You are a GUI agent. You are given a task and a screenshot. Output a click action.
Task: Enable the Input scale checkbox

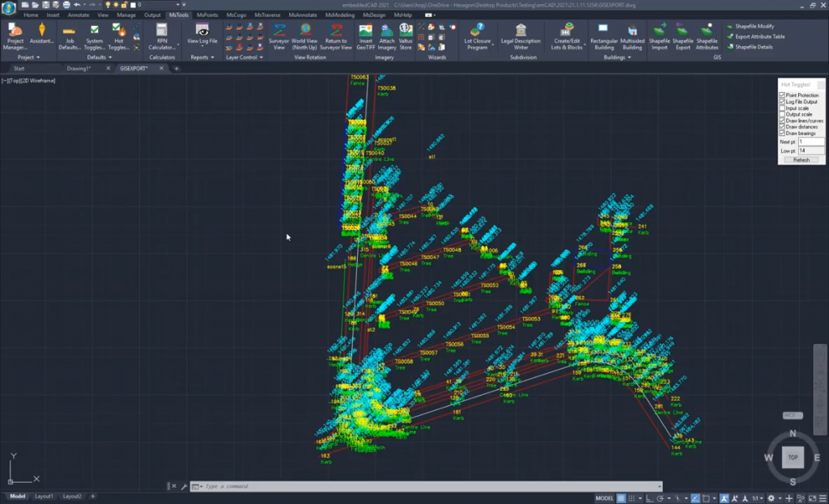click(782, 108)
